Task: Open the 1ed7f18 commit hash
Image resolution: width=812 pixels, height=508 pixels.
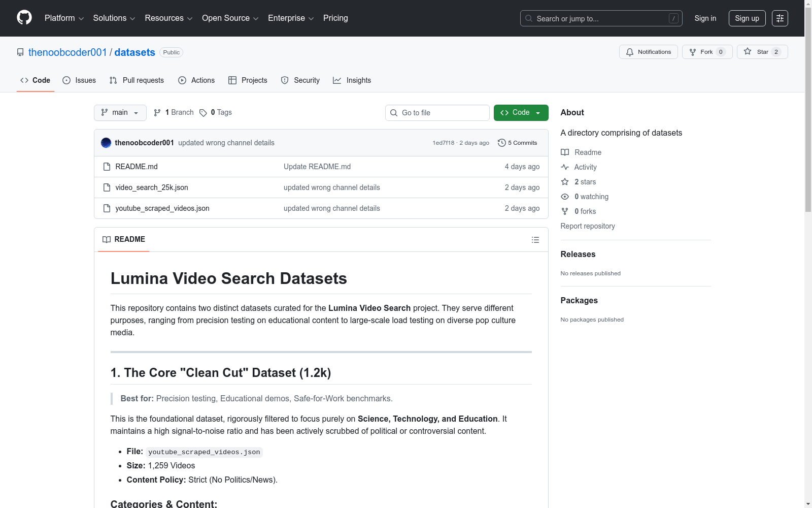Action: pyautogui.click(x=444, y=143)
